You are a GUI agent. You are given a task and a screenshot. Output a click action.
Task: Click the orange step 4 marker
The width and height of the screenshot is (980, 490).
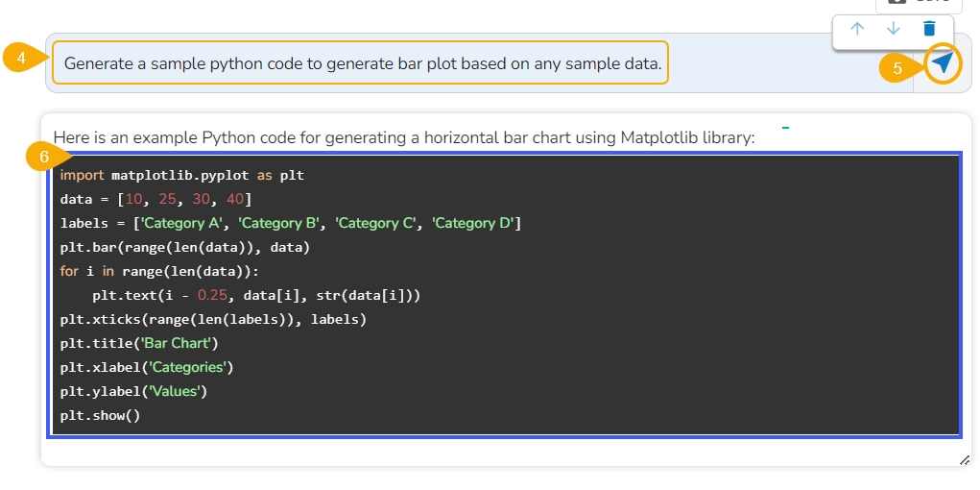pyautogui.click(x=21, y=60)
